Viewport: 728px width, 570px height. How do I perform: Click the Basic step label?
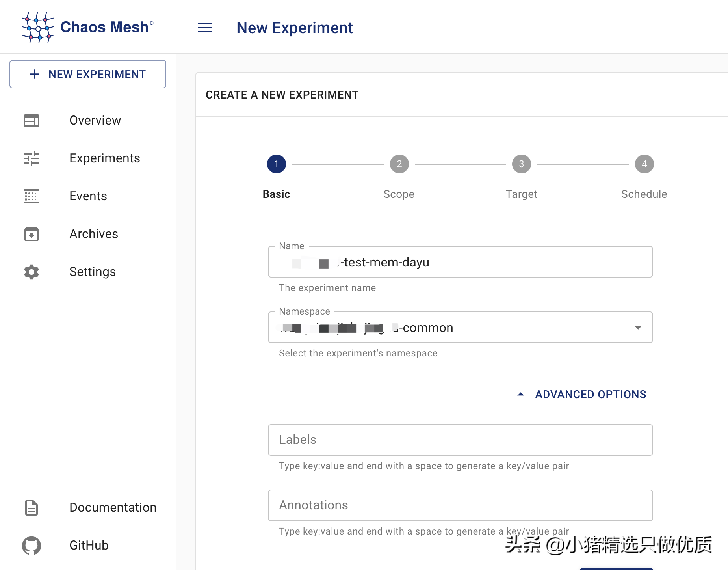coord(277,194)
